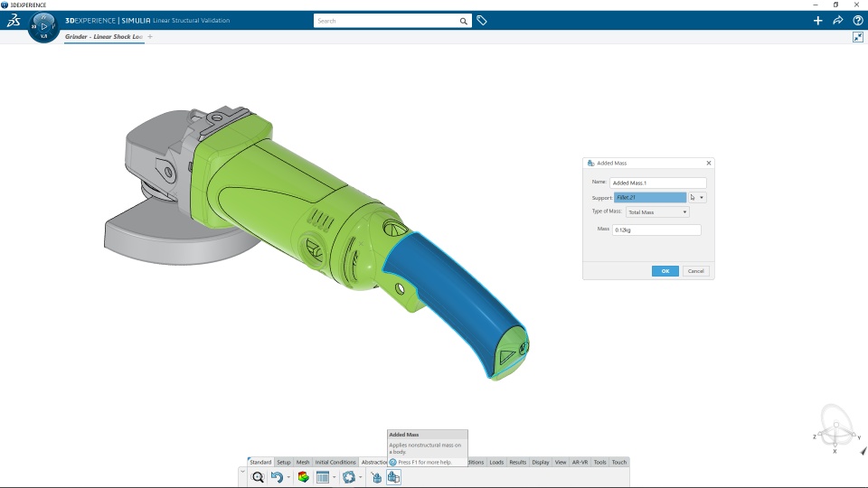
Task: Collapse the action bar with chevron
Action: tap(242, 472)
